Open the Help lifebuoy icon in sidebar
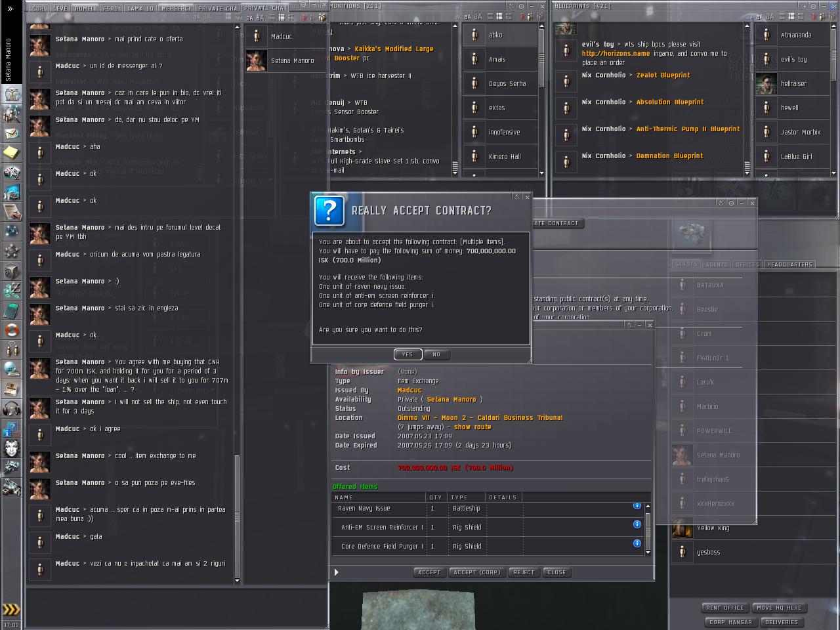 point(11,330)
